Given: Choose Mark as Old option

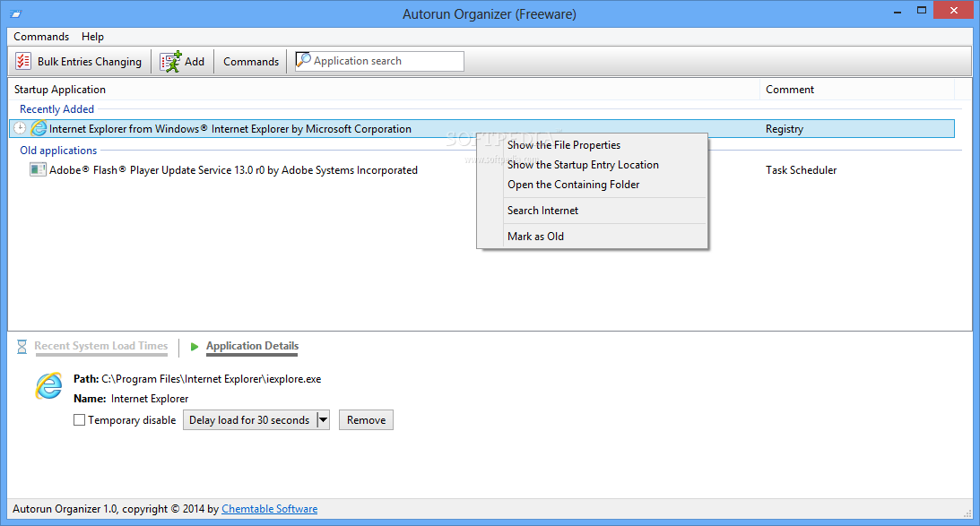Looking at the screenshot, I should pyautogui.click(x=535, y=237).
